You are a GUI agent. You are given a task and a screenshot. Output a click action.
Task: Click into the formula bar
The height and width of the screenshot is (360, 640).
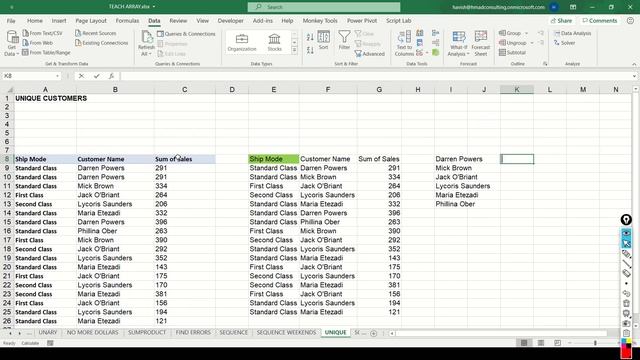[376, 76]
